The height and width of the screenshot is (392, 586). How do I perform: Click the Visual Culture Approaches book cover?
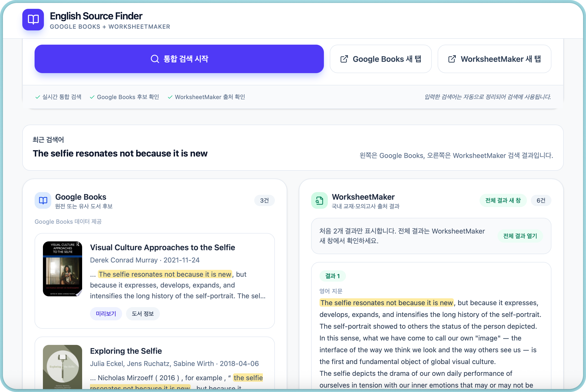click(63, 269)
